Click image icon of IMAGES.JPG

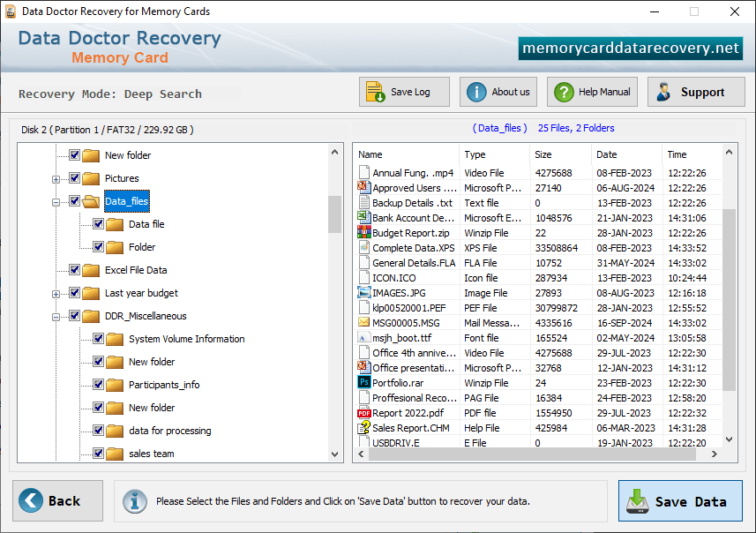(x=364, y=292)
